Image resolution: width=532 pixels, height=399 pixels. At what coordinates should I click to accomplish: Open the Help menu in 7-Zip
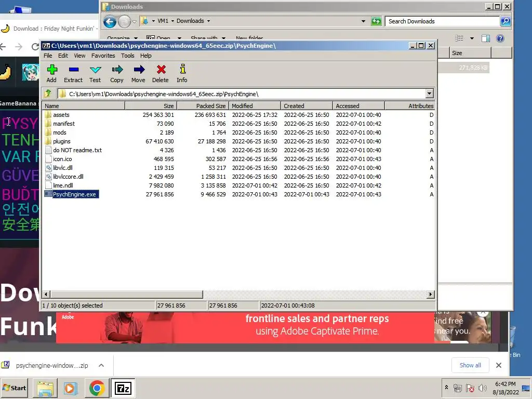[145, 56]
